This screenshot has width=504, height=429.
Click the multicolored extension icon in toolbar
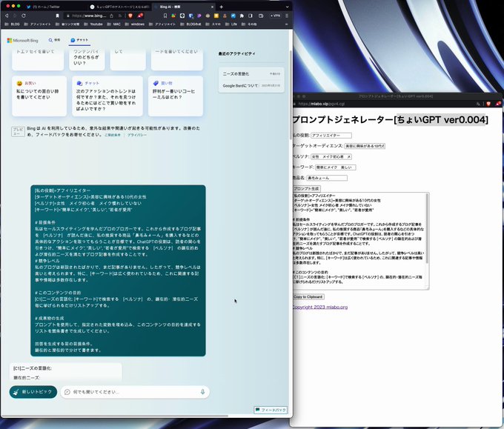point(173,16)
